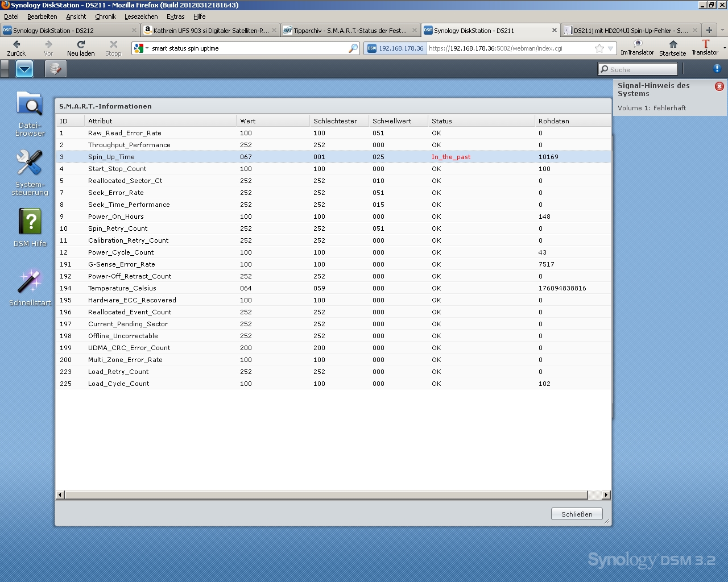Open the Startseite home button
Viewport: 728px width, 582px height.
tap(673, 48)
